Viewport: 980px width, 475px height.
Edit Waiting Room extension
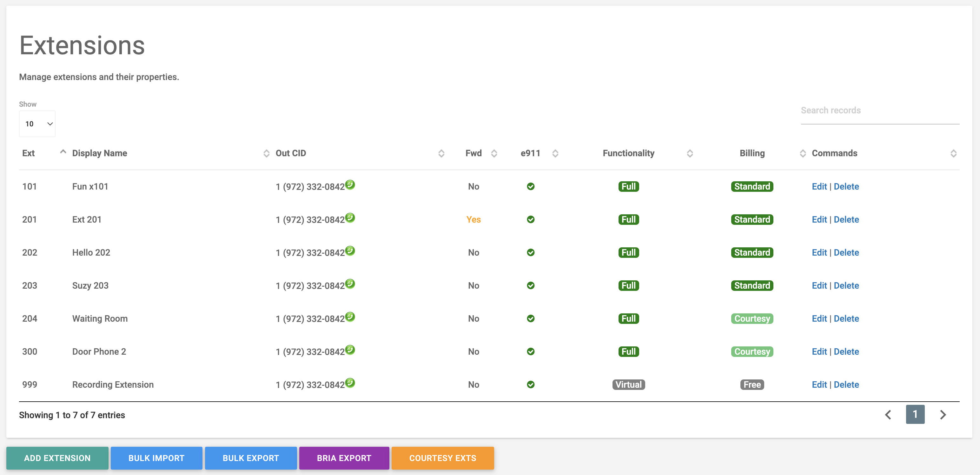point(819,318)
